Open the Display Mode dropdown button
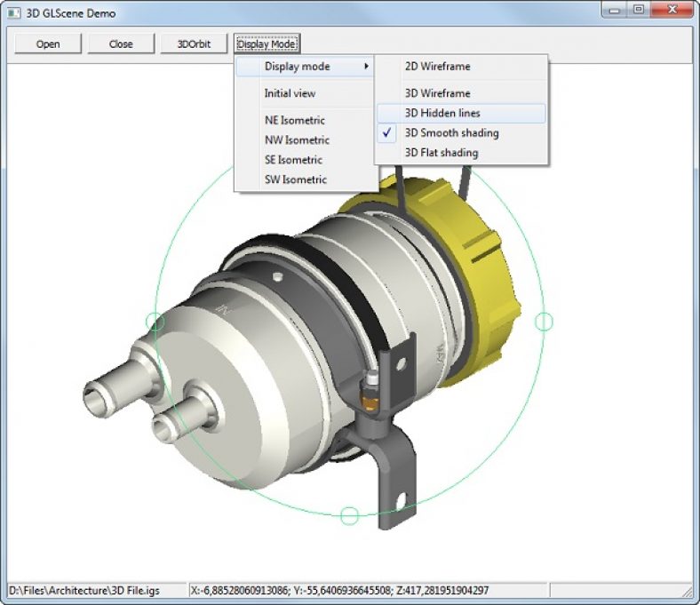The height and width of the screenshot is (605, 700). [x=266, y=44]
